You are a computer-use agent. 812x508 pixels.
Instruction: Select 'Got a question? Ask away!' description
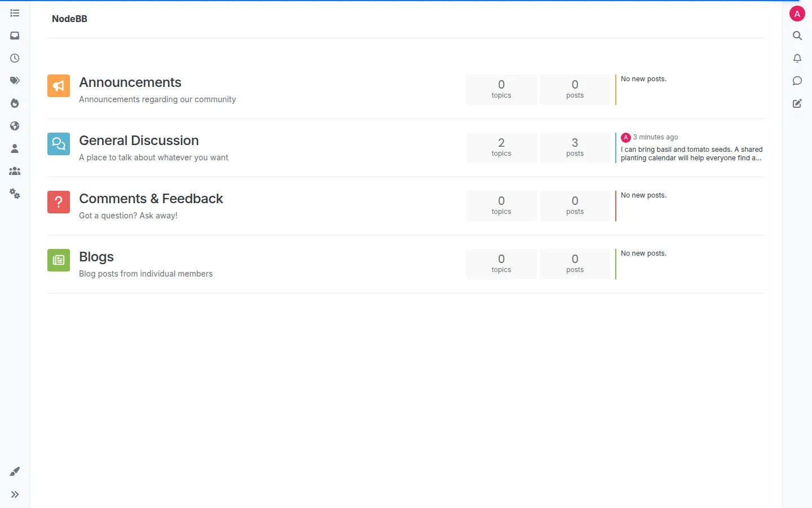(x=128, y=216)
